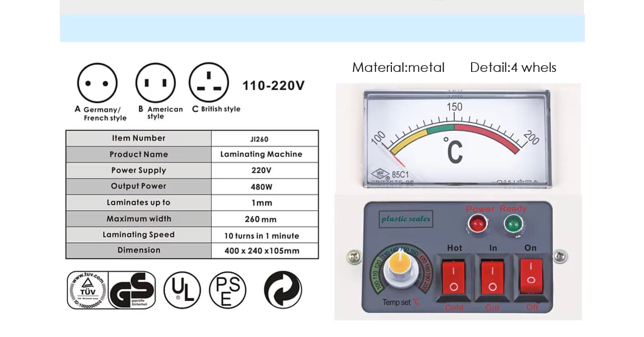644x337 pixels.
Task: Click the Product Name header cell
Action: pos(139,154)
